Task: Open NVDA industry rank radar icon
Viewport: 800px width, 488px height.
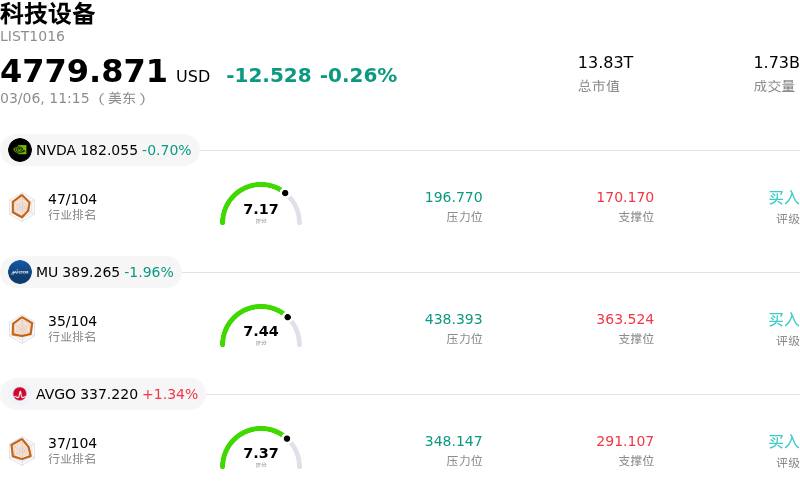Action: click(x=21, y=206)
